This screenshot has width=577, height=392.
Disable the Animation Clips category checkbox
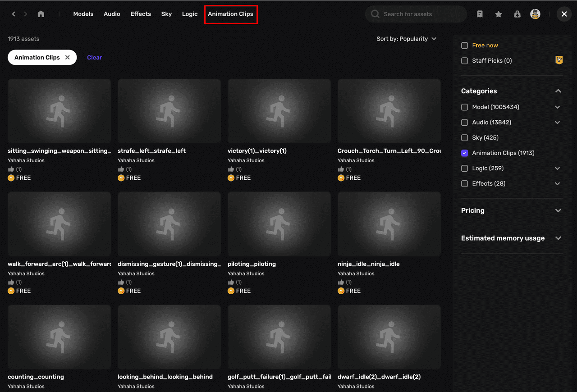click(x=464, y=153)
